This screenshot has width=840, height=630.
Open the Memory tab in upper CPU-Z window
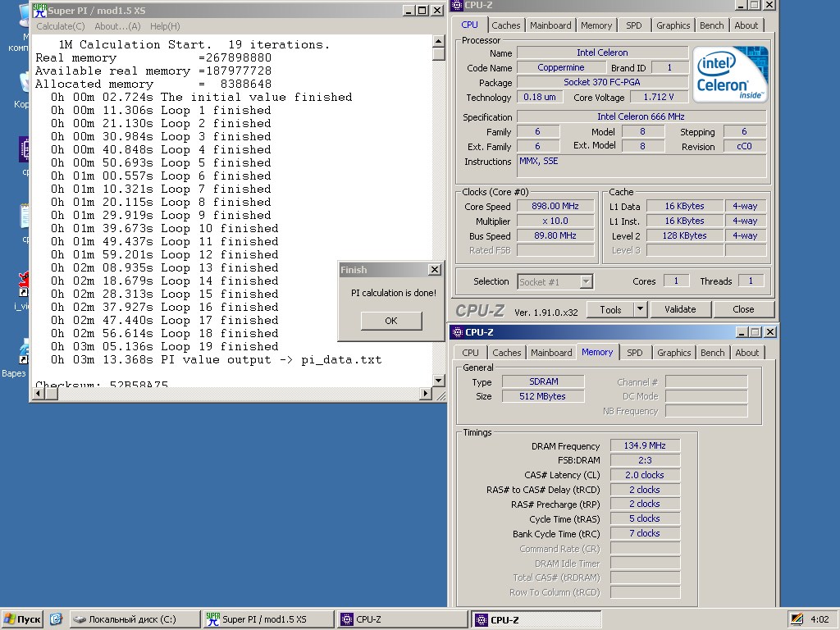click(596, 25)
